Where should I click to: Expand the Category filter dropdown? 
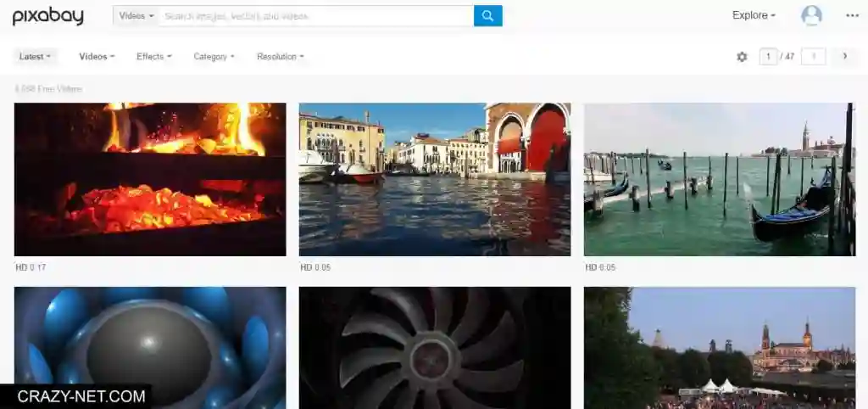(x=214, y=57)
